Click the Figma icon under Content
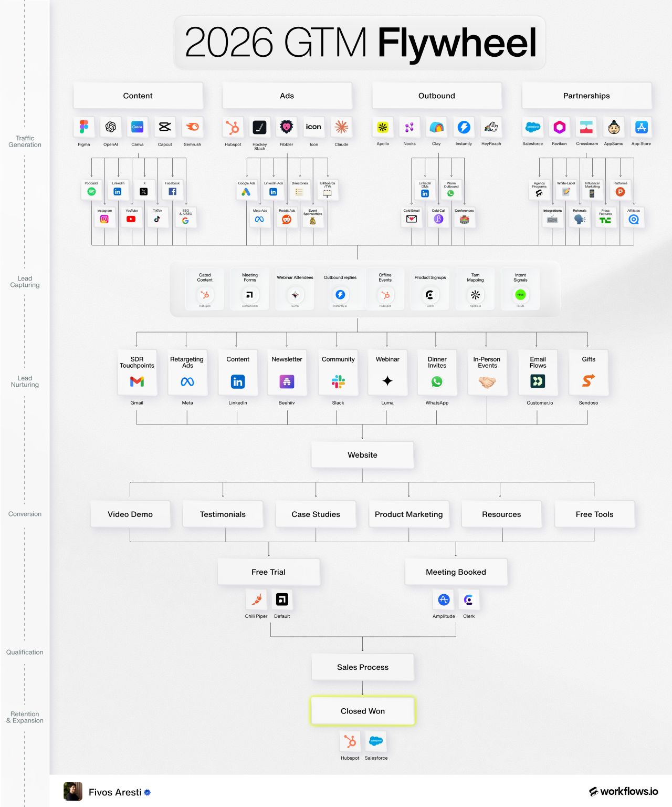672x807 pixels. (x=84, y=127)
